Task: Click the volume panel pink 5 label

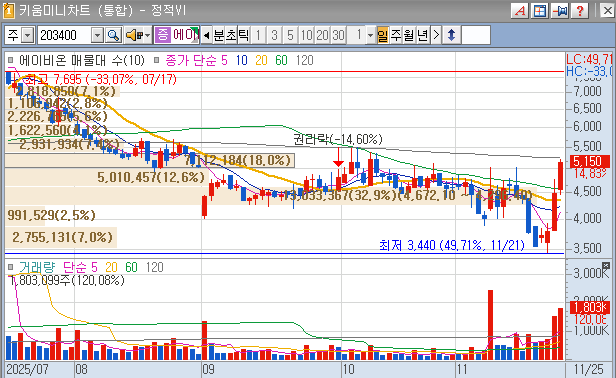Action: point(94,267)
